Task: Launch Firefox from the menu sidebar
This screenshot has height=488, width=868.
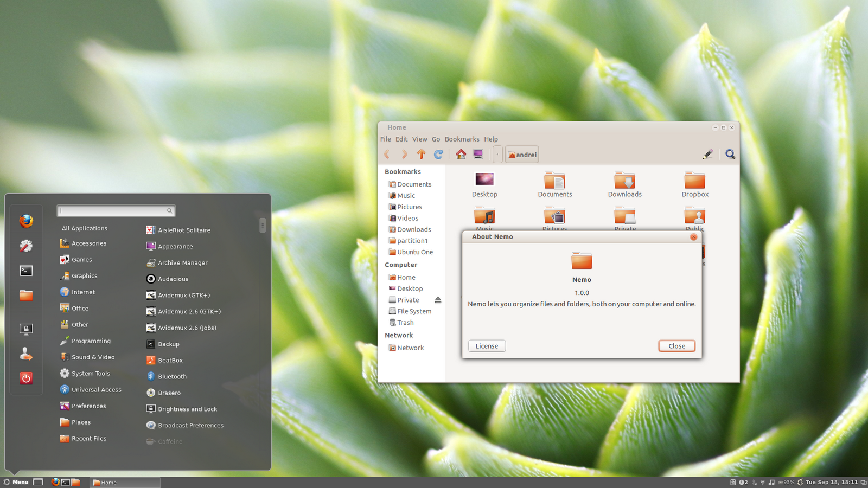Action: pos(26,221)
